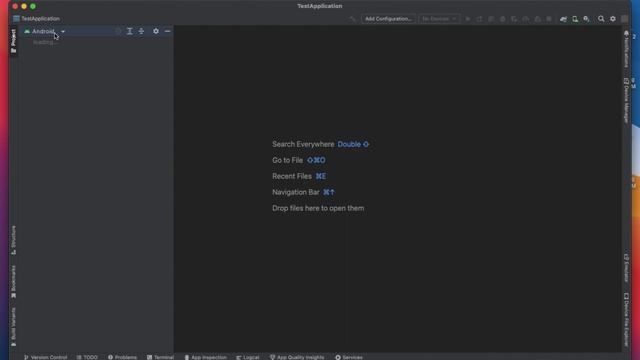Screen dimensions: 640x360
Task: Open the Bookmarks side tab
Action: (x=13, y=282)
